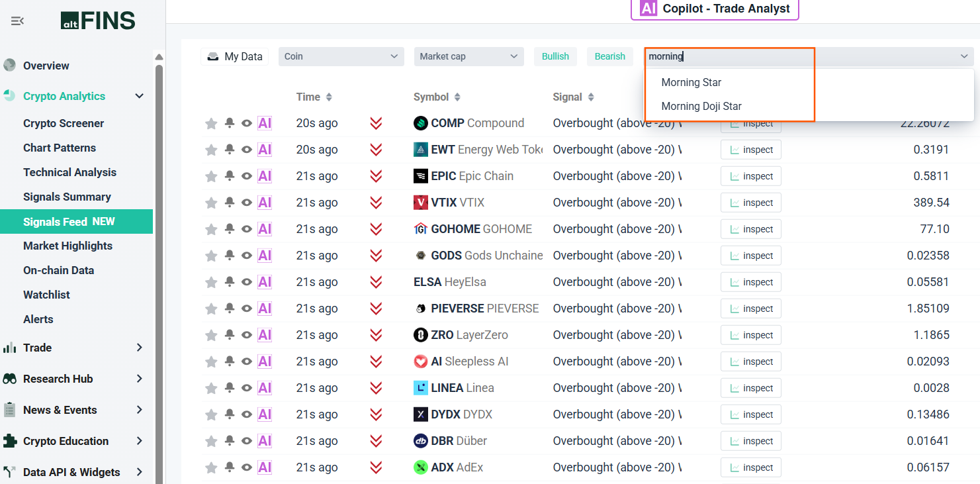This screenshot has height=484, width=980.
Task: Inspect the COMP Compound signal
Action: coord(751,124)
